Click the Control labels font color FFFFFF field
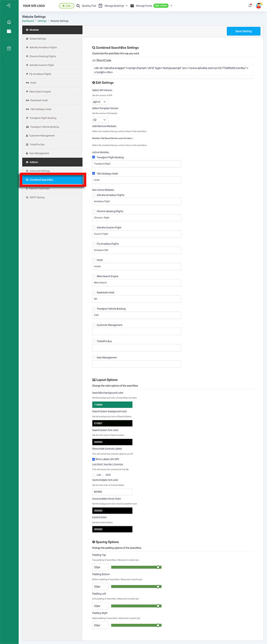The width and height of the screenshot is (267, 644). point(112,492)
